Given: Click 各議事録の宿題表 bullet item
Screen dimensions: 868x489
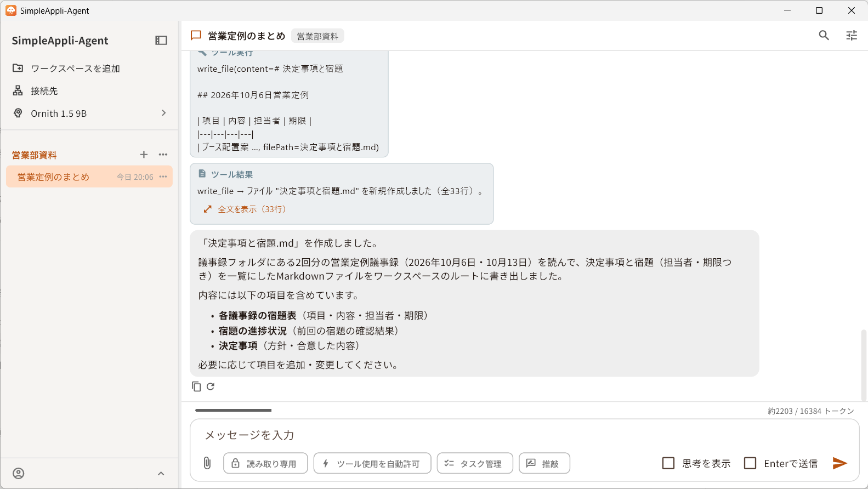Looking at the screenshot, I should pyautogui.click(x=257, y=315).
